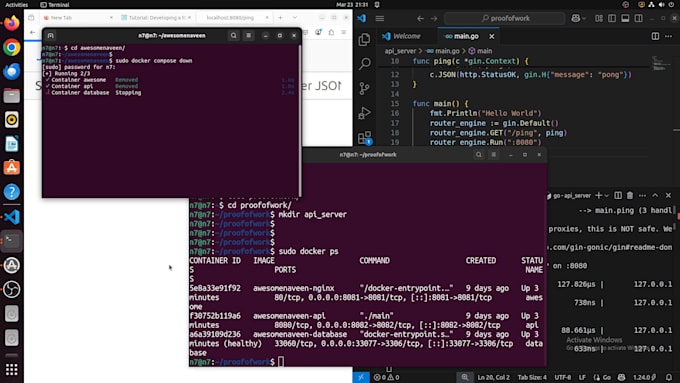
Task: Click the Copilot status icon in status bar
Action: pyautogui.click(x=621, y=377)
